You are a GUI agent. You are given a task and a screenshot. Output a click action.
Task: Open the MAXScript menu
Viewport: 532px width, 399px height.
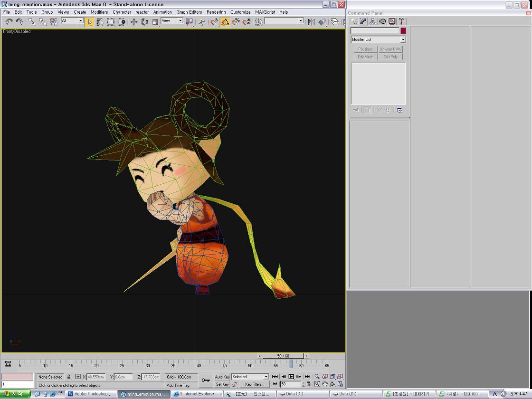[x=265, y=12]
